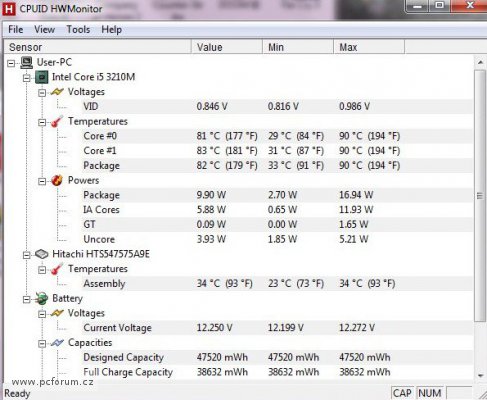Open the View menu
The image size is (487, 400).
[x=44, y=30]
